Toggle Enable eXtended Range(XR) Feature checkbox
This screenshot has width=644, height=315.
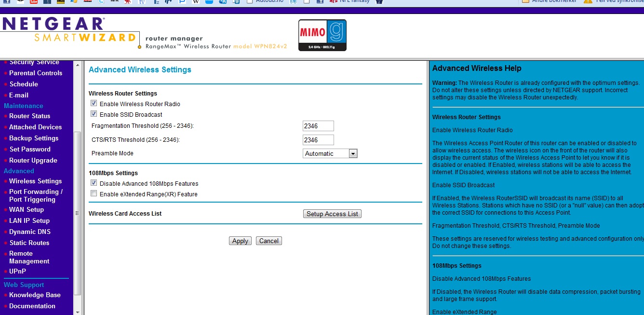tap(94, 194)
